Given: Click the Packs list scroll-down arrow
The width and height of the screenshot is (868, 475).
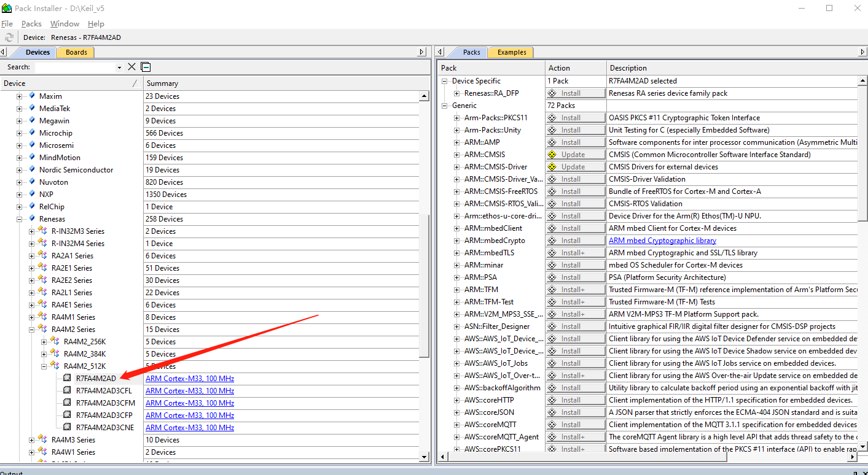Looking at the screenshot, I should click(862, 447).
